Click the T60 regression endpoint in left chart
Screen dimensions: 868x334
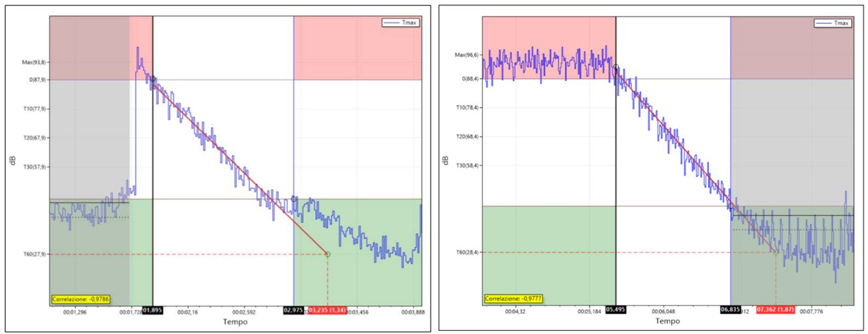[x=328, y=255]
